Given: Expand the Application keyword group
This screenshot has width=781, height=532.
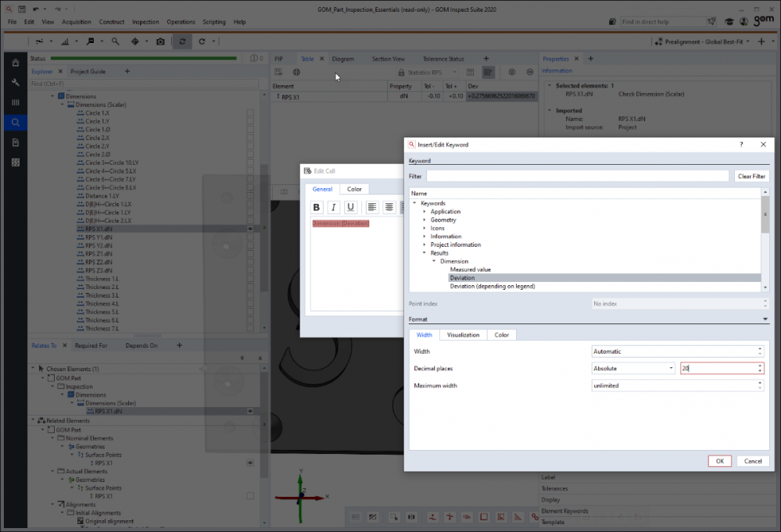Looking at the screenshot, I should click(x=425, y=212).
